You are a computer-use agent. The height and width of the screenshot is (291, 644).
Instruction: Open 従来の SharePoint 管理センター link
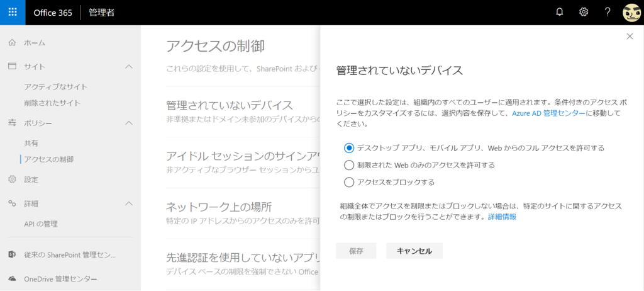coord(70,254)
